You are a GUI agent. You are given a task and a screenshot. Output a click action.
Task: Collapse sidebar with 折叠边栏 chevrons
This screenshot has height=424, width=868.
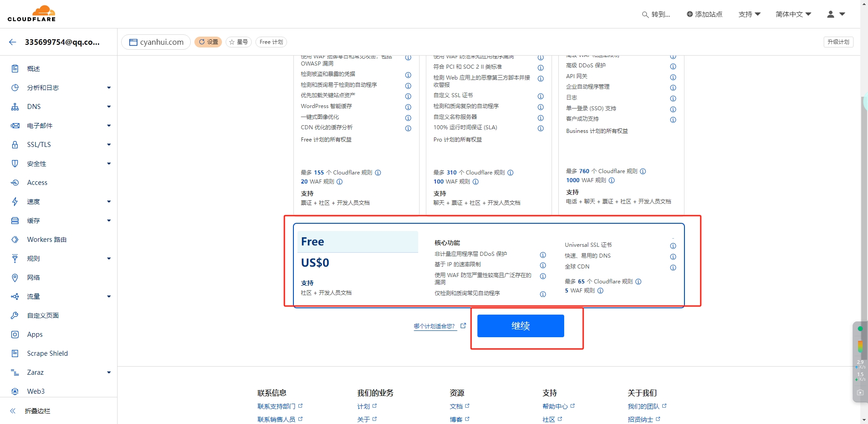click(13, 411)
